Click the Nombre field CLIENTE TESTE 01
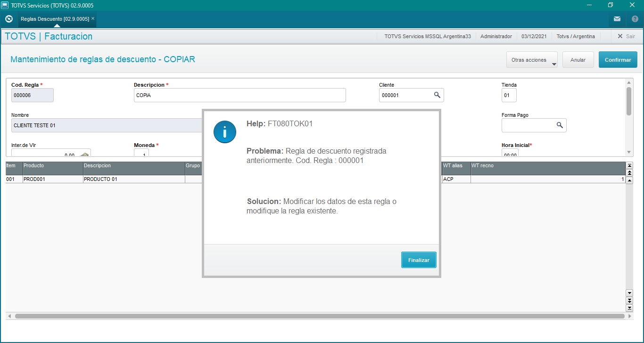This screenshot has height=343, width=644. [107, 125]
